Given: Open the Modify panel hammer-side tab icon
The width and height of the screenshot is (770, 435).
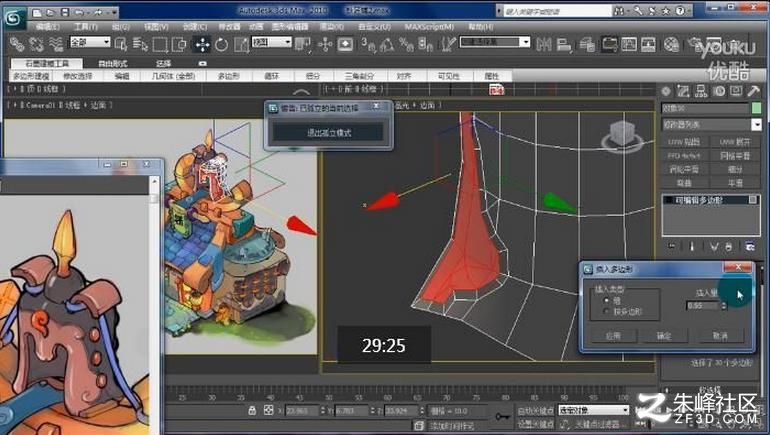Looking at the screenshot, I should coord(683,91).
